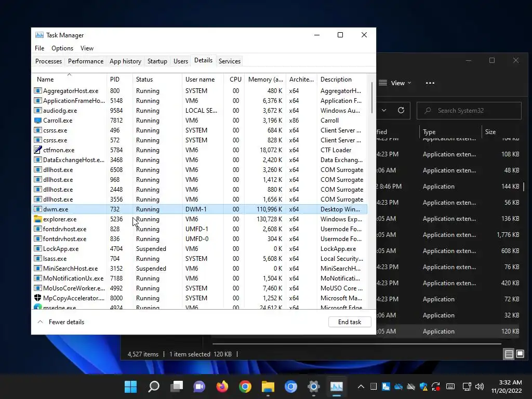Open Explorer See more options menu
The image size is (532, 399).
430,83
